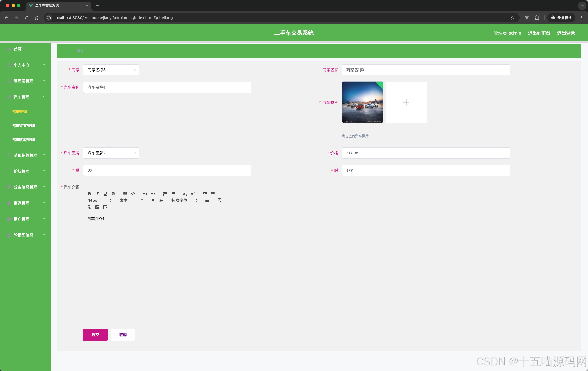Image resolution: width=588 pixels, height=371 pixels.
Task: Click the browser address bar URL
Action: 113,18
